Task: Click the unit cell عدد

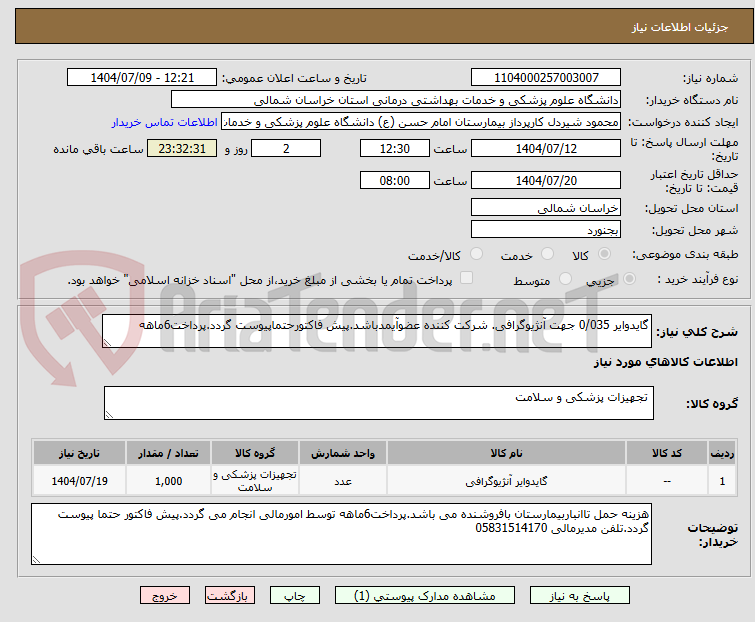Action: pos(343,481)
